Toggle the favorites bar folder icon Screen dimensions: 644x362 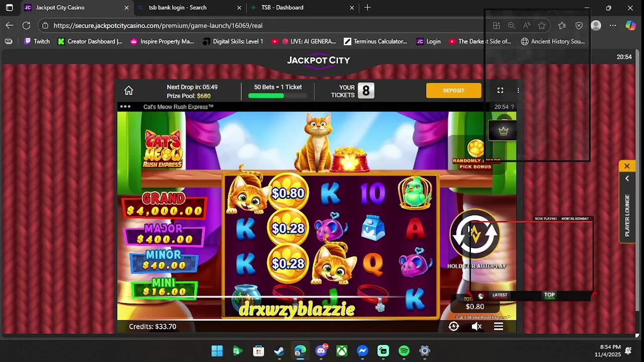tap(9, 41)
